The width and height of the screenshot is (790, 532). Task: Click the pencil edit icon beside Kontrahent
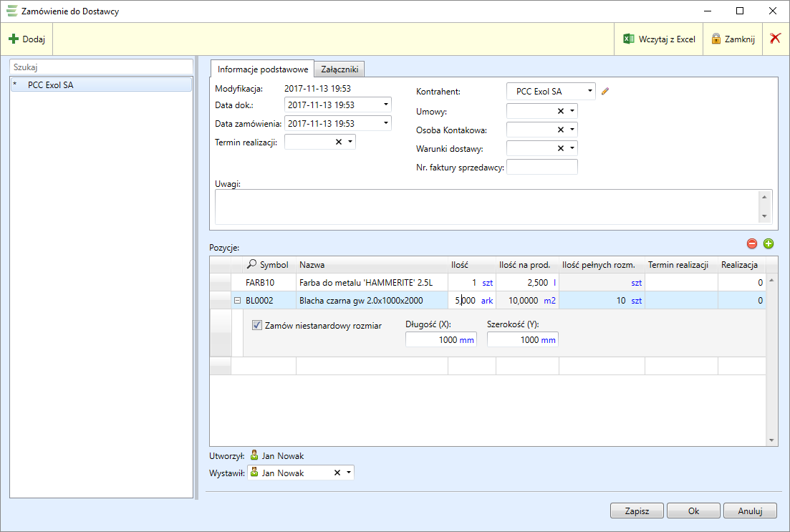point(604,92)
